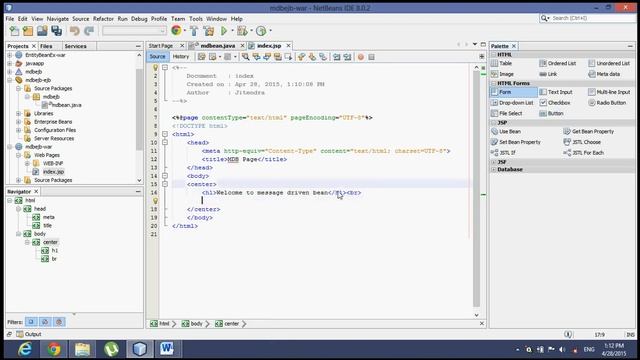640x360 pixels.
Task: Open Internet Explorer from the taskbar
Action: (x=25, y=349)
